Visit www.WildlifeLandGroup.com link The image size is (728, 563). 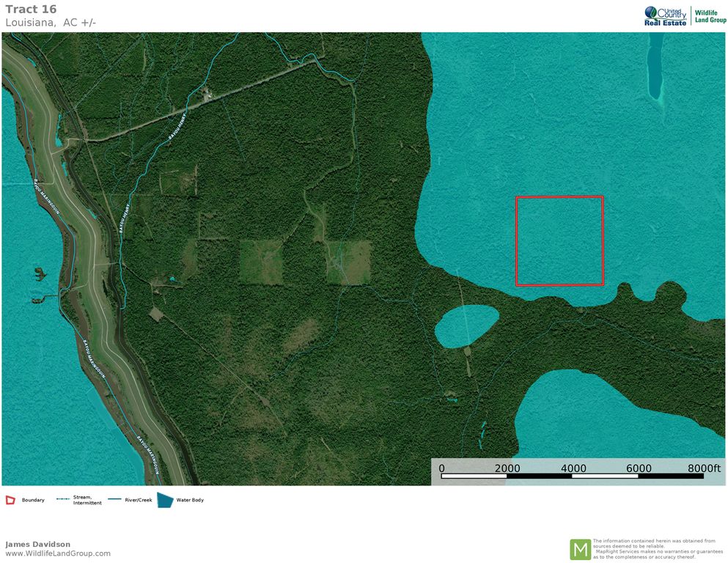(57, 554)
